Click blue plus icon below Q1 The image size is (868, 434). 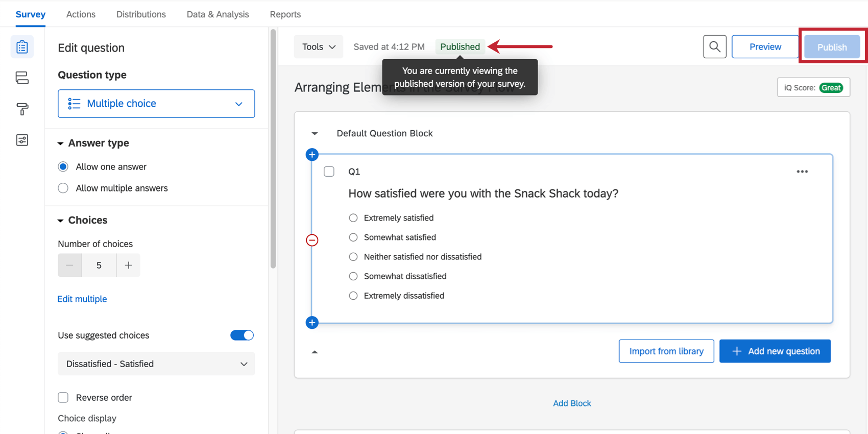[312, 323]
